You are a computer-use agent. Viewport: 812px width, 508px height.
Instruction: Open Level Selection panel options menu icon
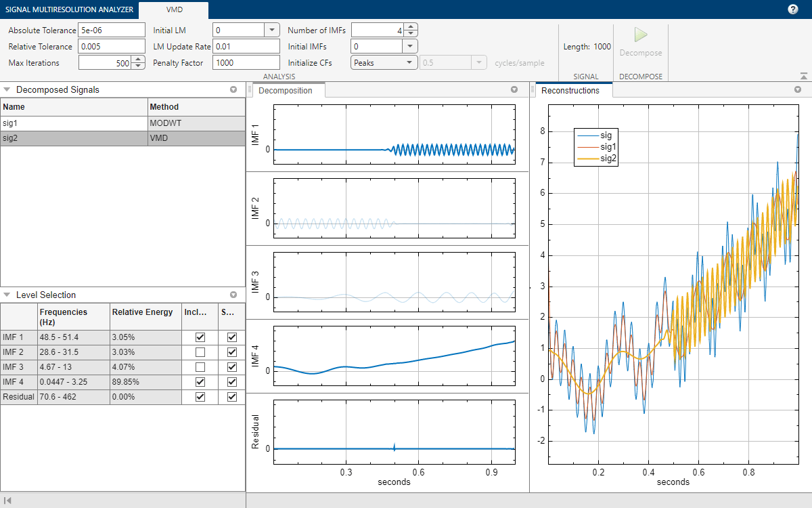click(x=233, y=295)
